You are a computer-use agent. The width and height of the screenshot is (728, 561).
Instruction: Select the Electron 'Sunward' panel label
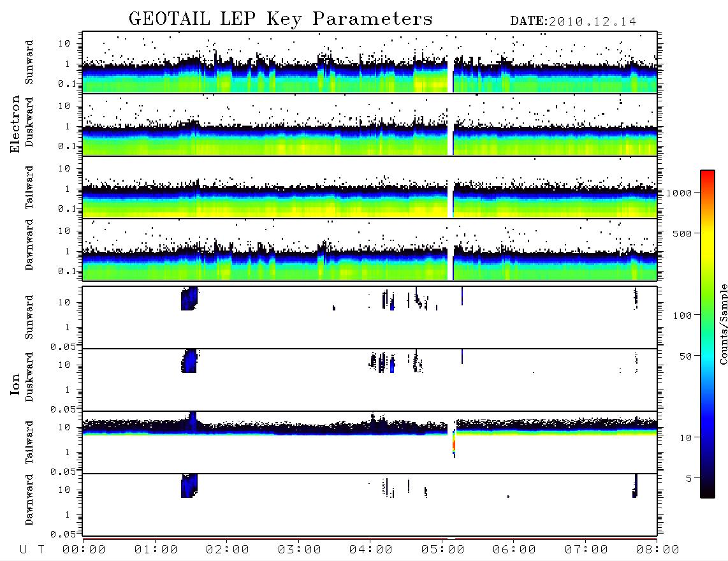point(29,62)
